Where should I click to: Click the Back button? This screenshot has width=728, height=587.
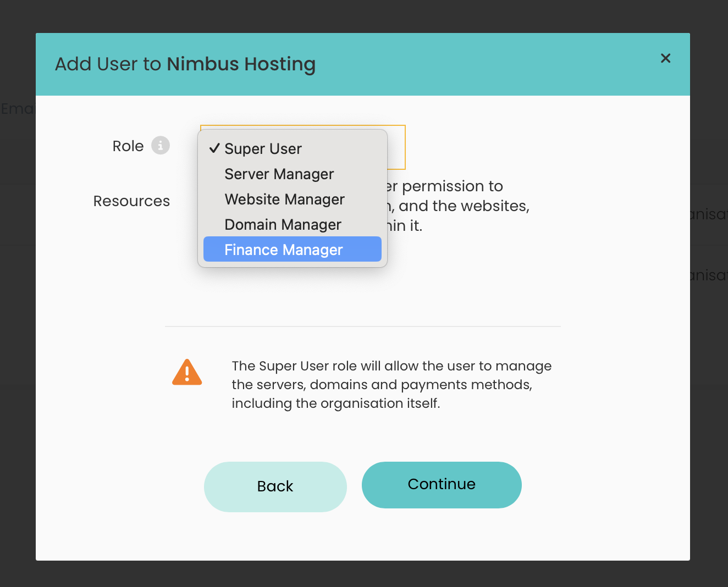point(275,486)
